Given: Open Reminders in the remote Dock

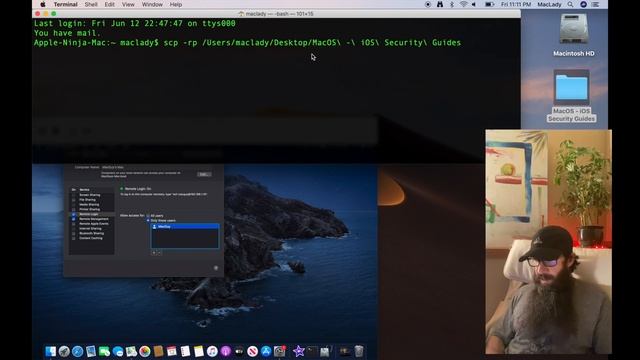Looking at the screenshot, I should 185,351.
